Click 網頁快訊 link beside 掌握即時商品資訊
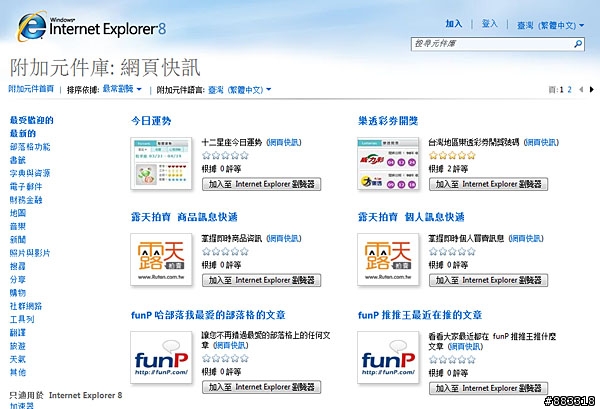 point(284,238)
